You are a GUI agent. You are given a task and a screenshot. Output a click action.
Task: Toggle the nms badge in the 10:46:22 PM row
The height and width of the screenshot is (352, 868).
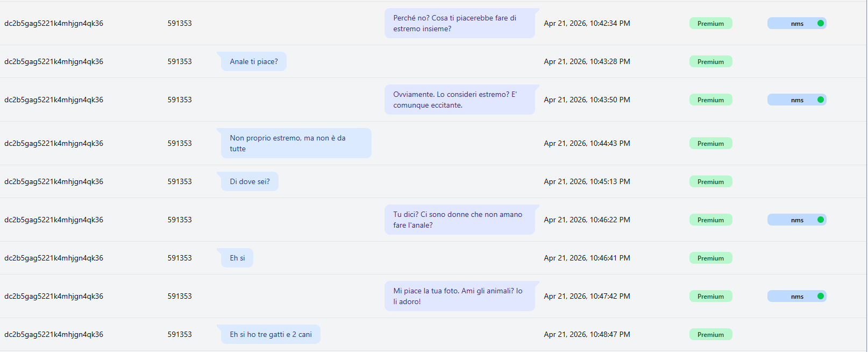pyautogui.click(x=796, y=220)
